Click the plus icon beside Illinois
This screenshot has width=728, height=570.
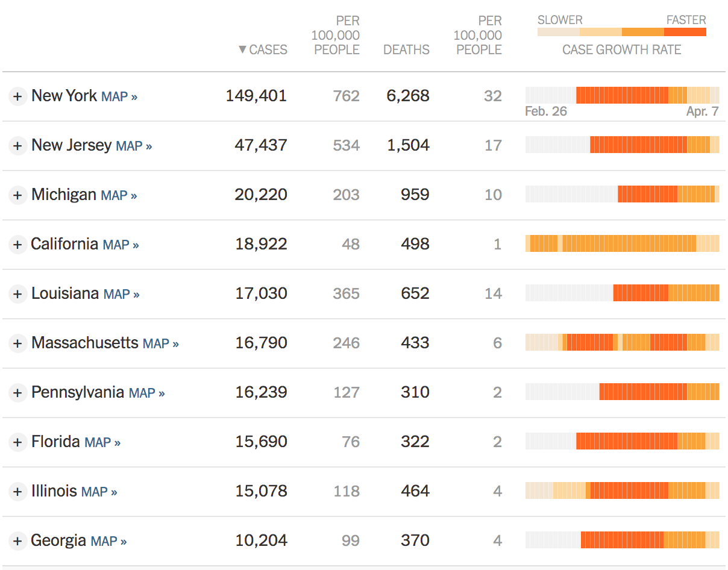(x=17, y=492)
